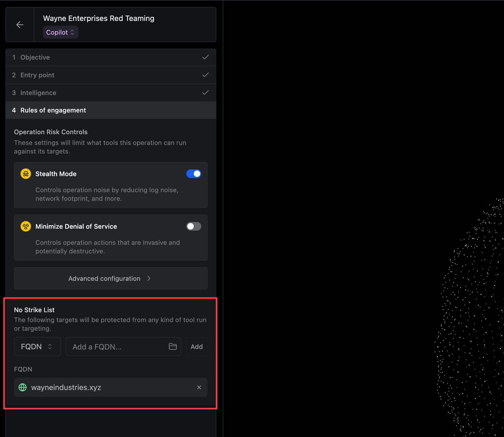Viewport: 504px width, 437px height.
Task: Select the Intelligence step
Action: click(x=38, y=93)
